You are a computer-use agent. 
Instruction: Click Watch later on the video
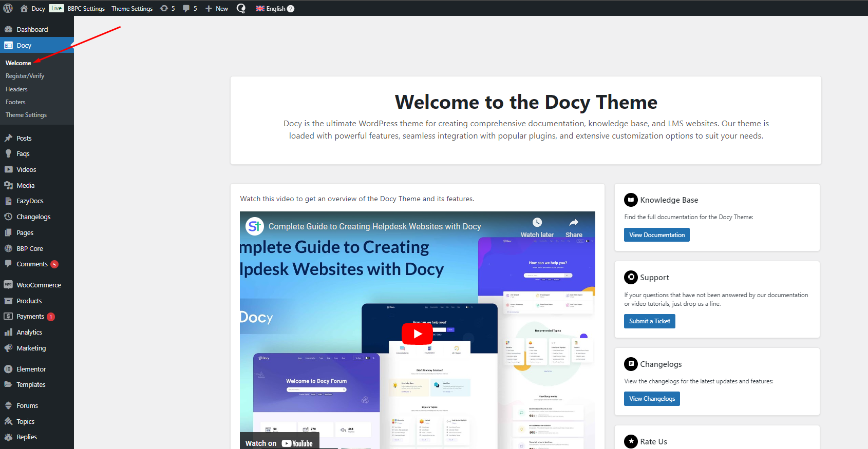pos(537,228)
